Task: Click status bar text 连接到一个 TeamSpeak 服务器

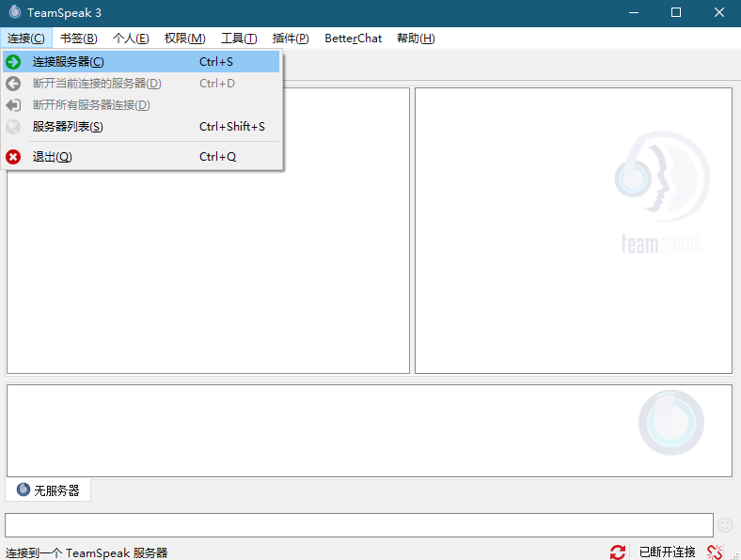Action: [87, 552]
